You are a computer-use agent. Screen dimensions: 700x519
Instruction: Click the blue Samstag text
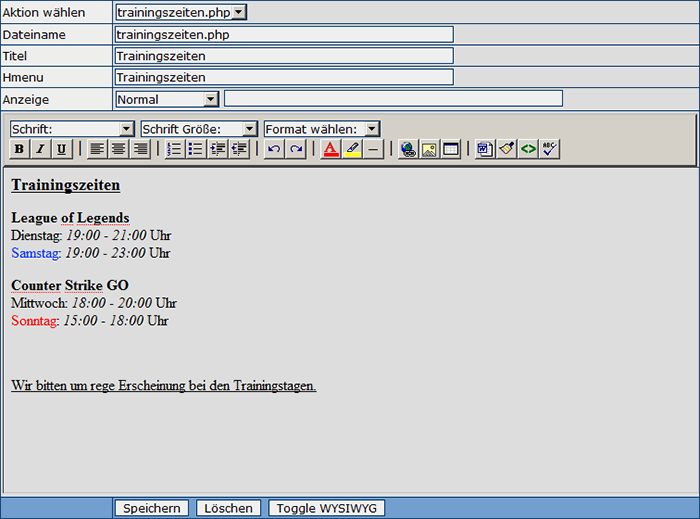point(35,253)
